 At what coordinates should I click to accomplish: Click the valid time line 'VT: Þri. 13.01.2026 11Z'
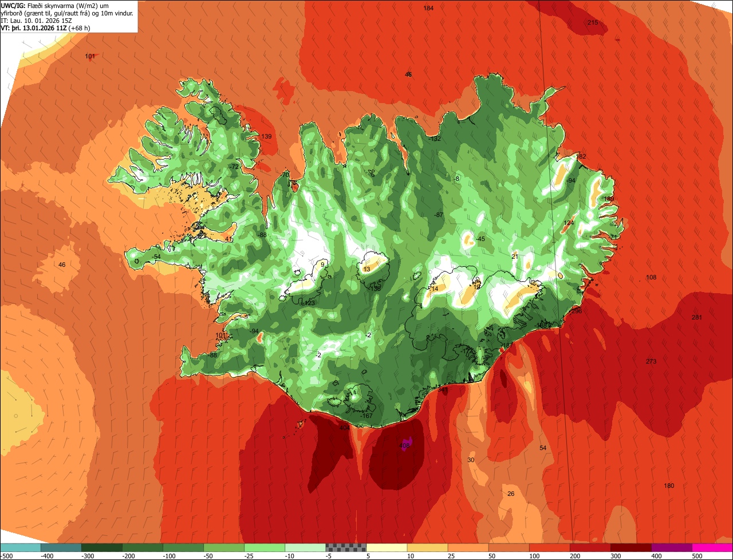[x=34, y=28]
